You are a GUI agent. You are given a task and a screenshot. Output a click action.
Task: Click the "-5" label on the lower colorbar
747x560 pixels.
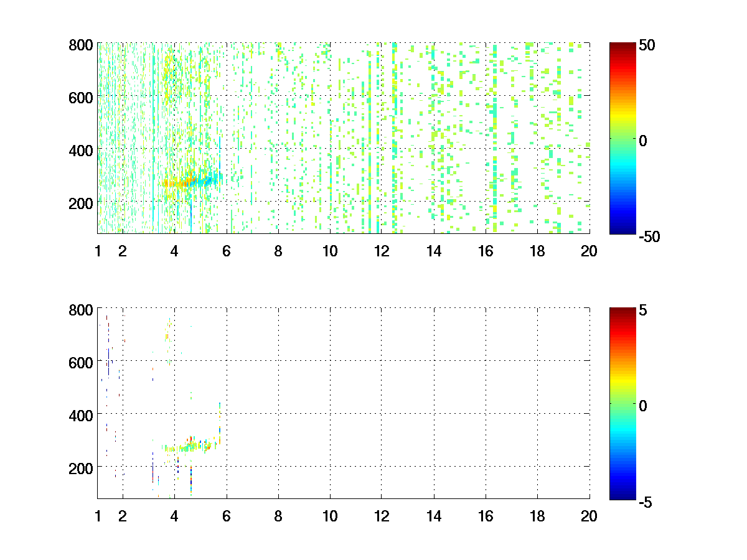point(644,501)
